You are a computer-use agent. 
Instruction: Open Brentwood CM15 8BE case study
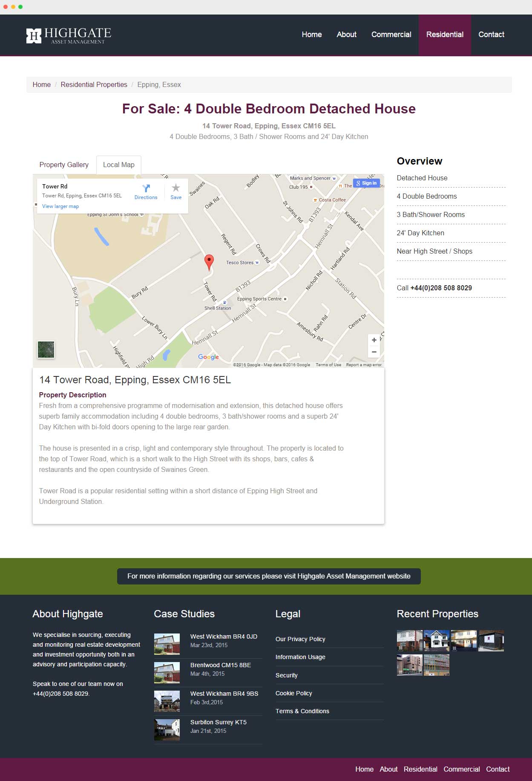pyautogui.click(x=221, y=665)
